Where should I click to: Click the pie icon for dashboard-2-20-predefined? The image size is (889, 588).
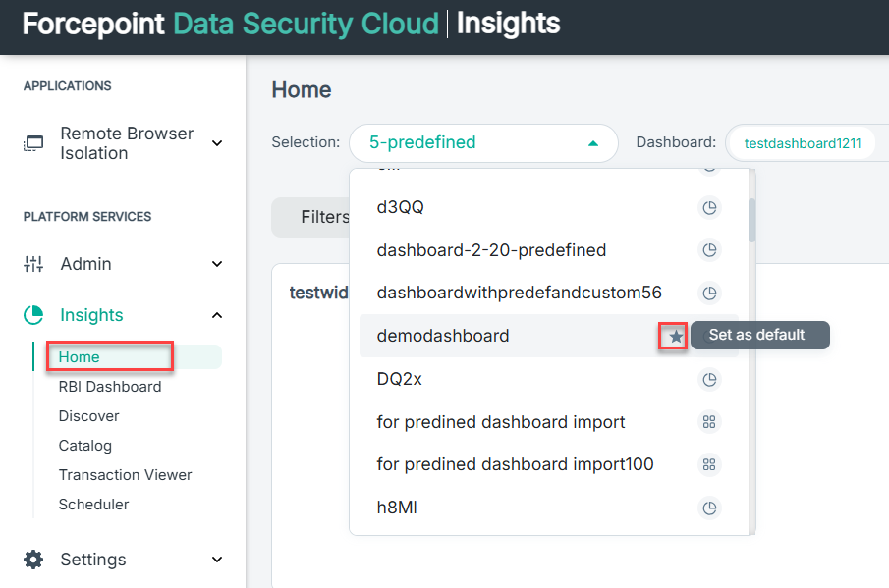point(709,249)
